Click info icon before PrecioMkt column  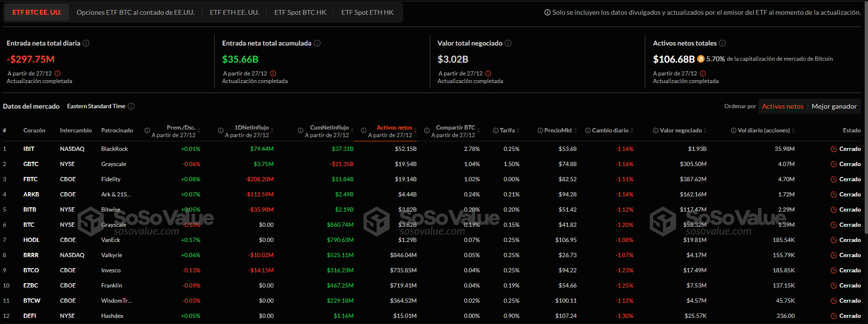click(540, 130)
